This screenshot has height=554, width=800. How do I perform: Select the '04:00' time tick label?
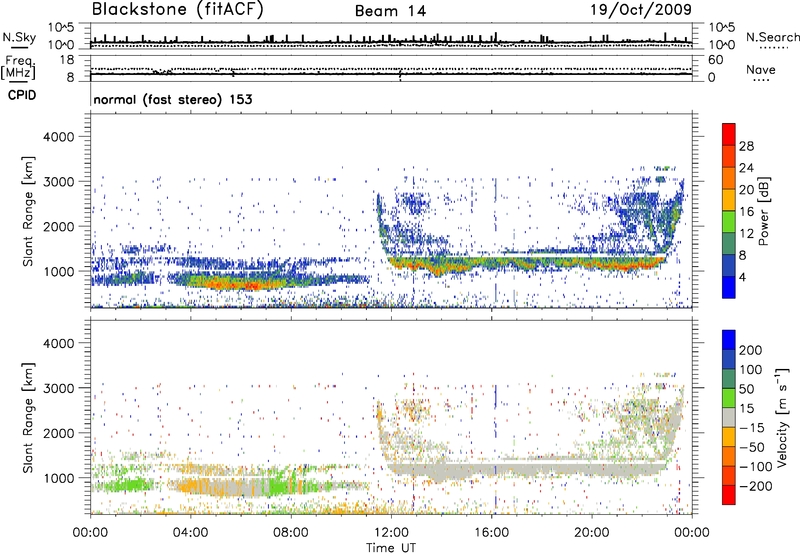(x=190, y=533)
